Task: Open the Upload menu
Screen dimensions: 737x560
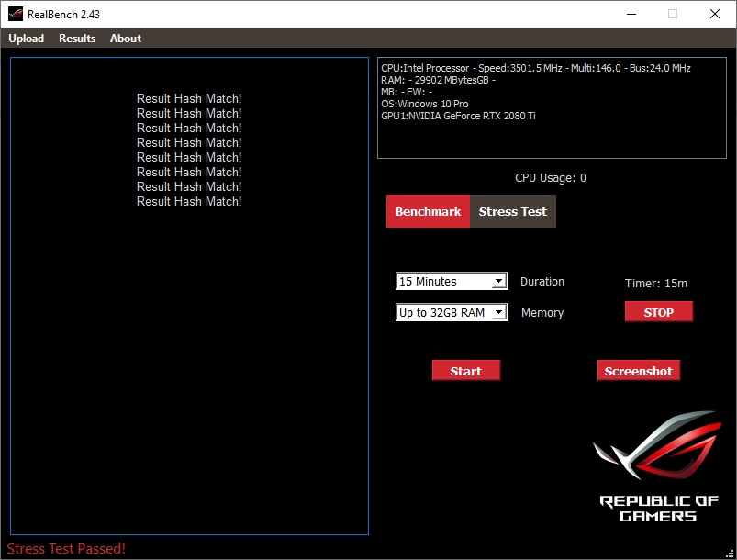Action: (27, 39)
